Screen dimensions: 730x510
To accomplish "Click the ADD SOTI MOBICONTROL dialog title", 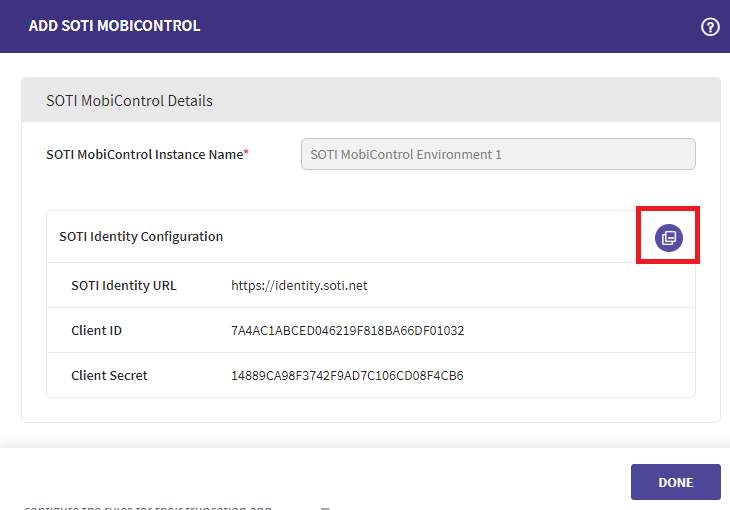I will (x=114, y=26).
